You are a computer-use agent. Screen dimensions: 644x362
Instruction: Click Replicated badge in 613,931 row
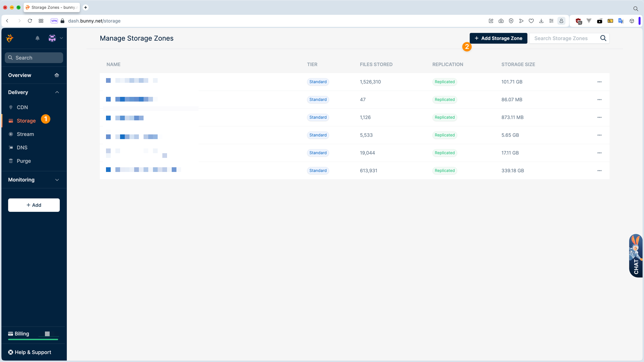point(444,171)
